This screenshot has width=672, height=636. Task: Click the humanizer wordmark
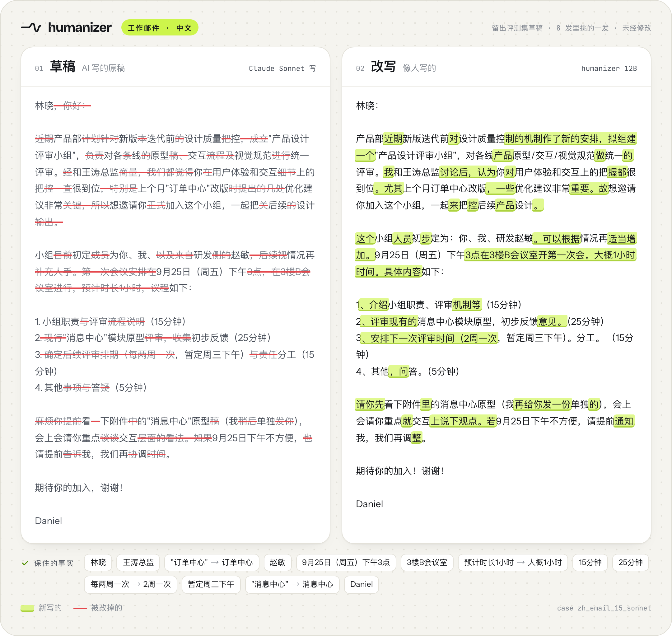80,27
